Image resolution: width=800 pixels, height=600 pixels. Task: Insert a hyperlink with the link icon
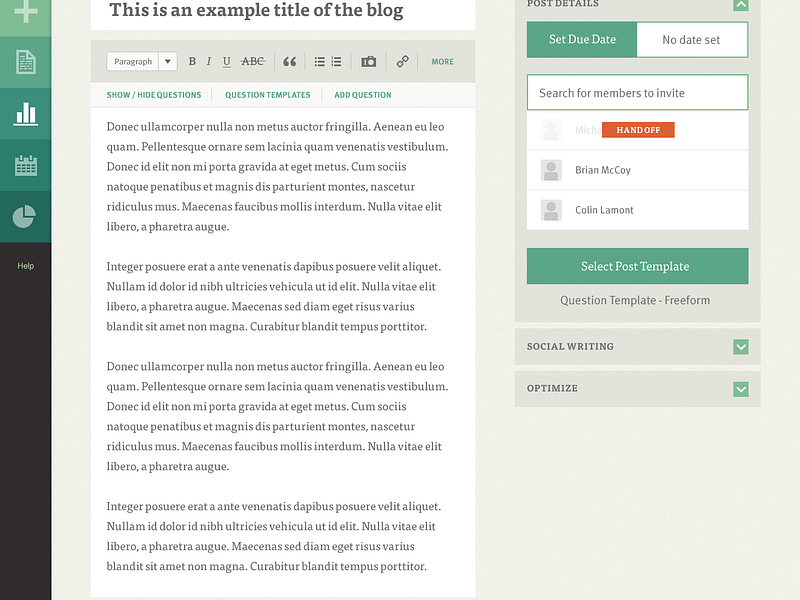402,61
